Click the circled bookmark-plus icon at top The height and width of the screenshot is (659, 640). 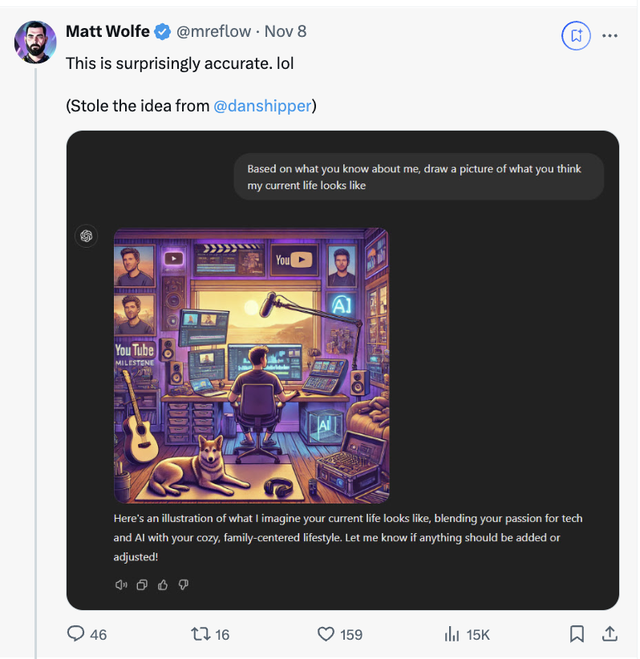pos(576,35)
